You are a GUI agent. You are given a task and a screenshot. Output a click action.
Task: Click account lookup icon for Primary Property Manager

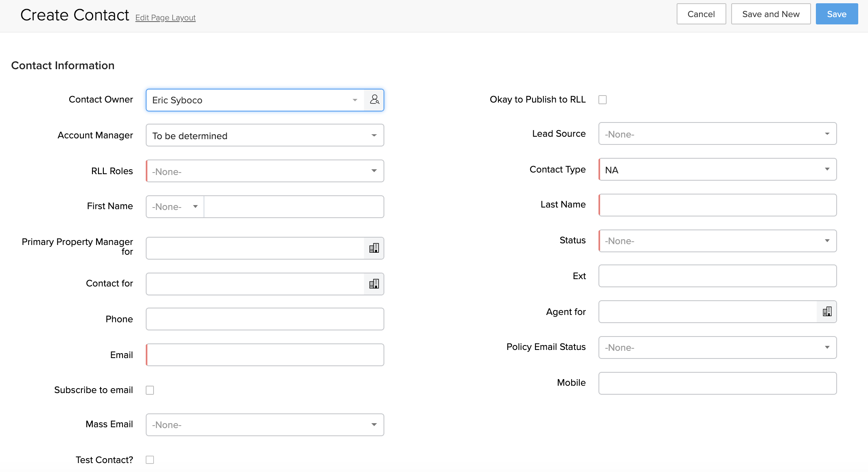(374, 248)
